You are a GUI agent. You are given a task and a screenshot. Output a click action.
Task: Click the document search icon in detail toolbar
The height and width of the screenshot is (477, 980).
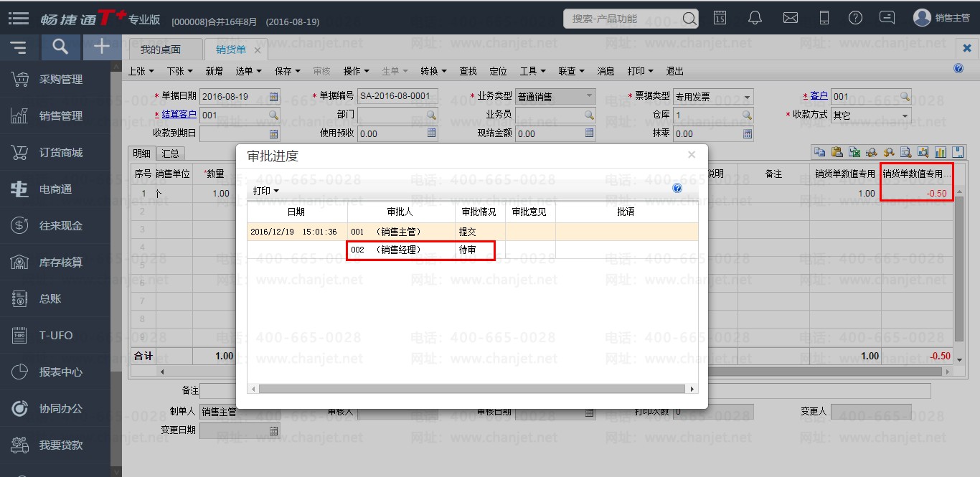click(905, 152)
